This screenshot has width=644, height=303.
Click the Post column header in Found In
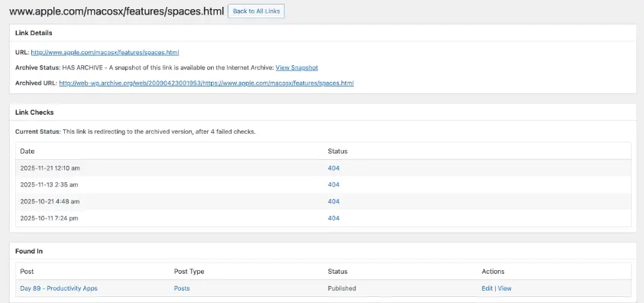click(27, 272)
